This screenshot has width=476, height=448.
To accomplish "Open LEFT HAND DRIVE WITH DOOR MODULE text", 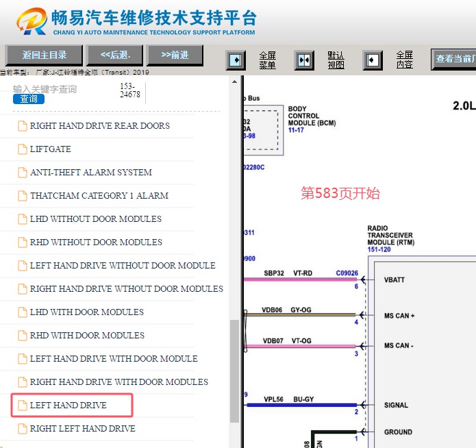I will pyautogui.click(x=114, y=359).
